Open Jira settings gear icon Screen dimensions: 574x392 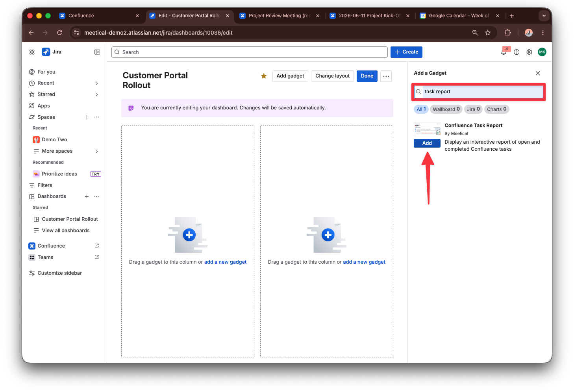(529, 52)
